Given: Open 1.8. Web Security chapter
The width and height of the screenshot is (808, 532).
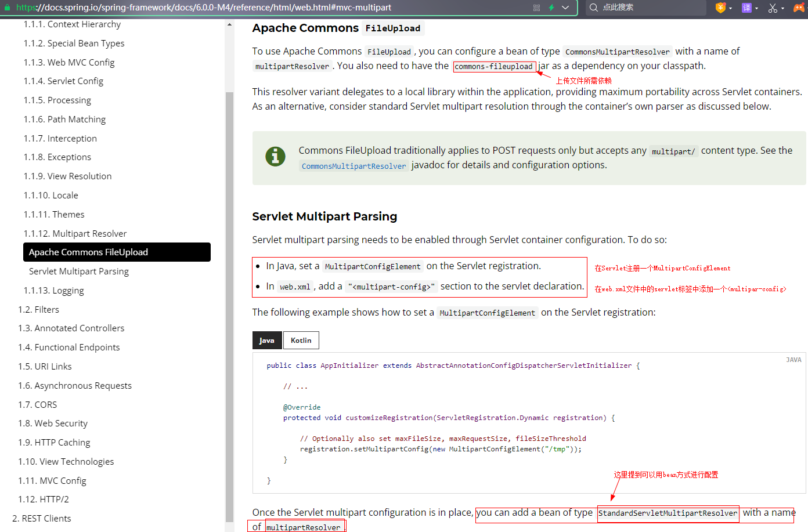Looking at the screenshot, I should (x=53, y=424).
